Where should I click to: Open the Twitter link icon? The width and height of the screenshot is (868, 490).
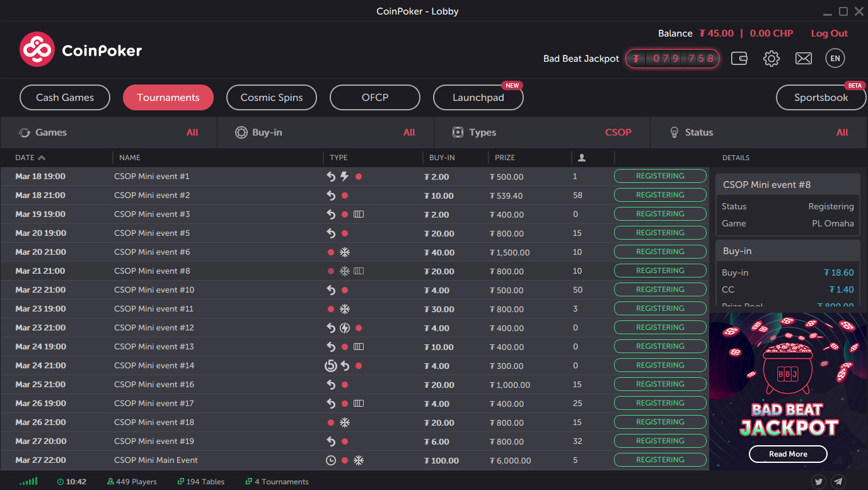pyautogui.click(x=819, y=482)
